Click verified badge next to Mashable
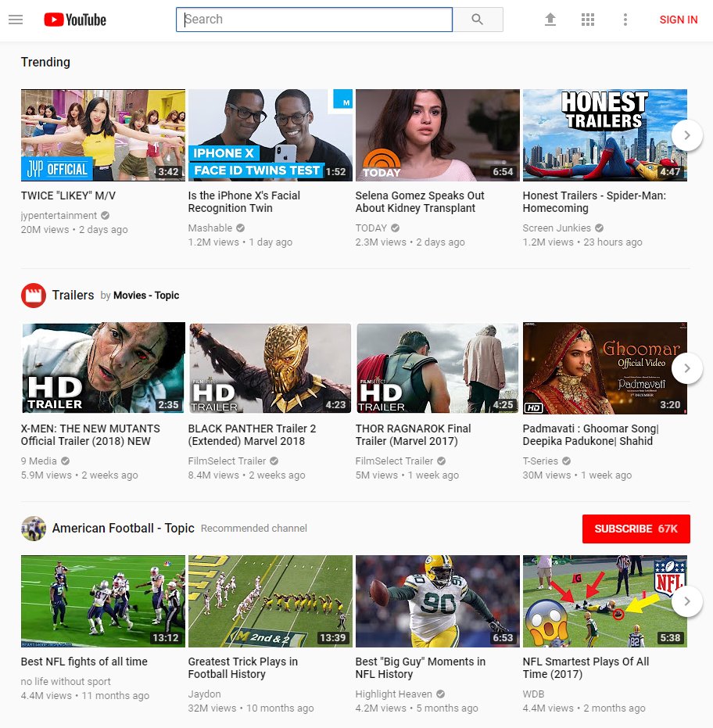Screen dimensions: 713x728 click(x=241, y=228)
